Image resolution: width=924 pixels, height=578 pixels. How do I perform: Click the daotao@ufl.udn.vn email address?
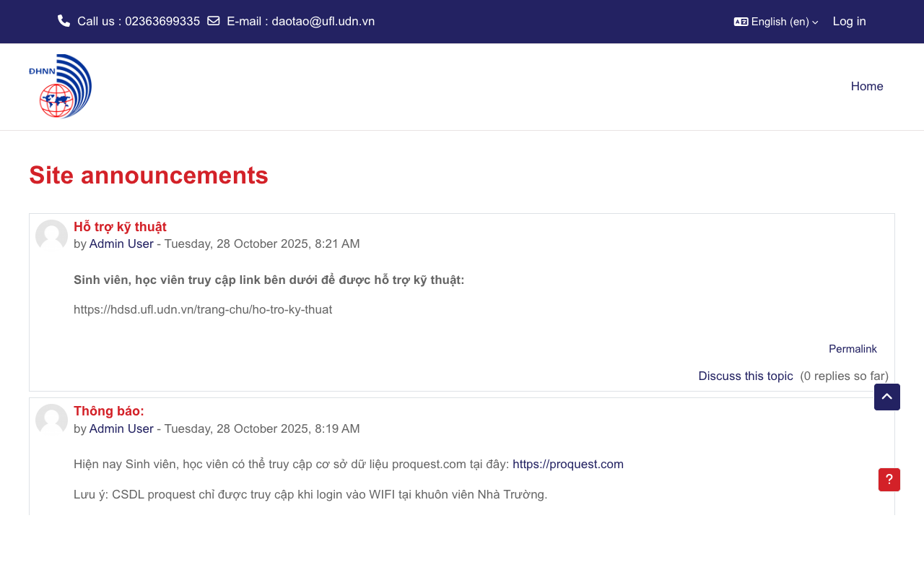click(x=323, y=21)
